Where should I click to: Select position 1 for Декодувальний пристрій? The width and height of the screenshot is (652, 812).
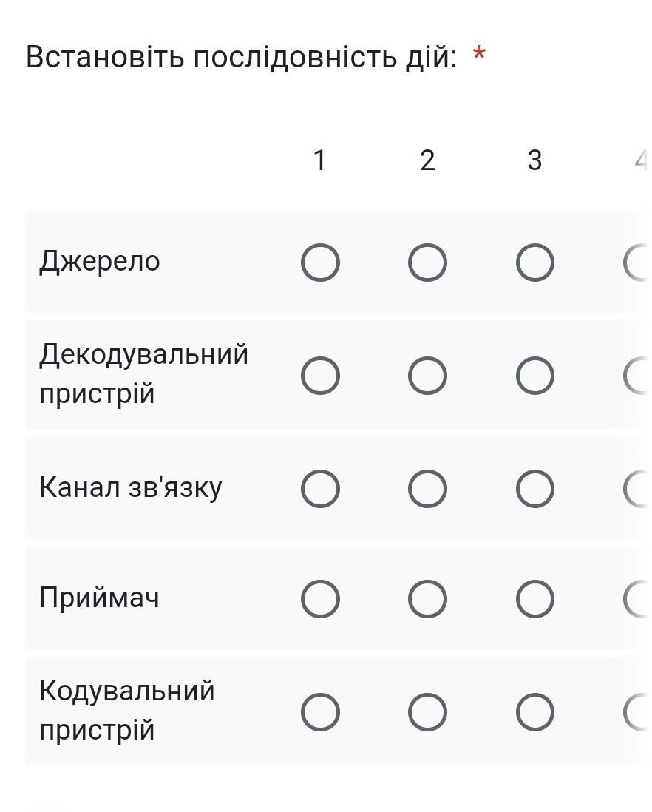(320, 376)
